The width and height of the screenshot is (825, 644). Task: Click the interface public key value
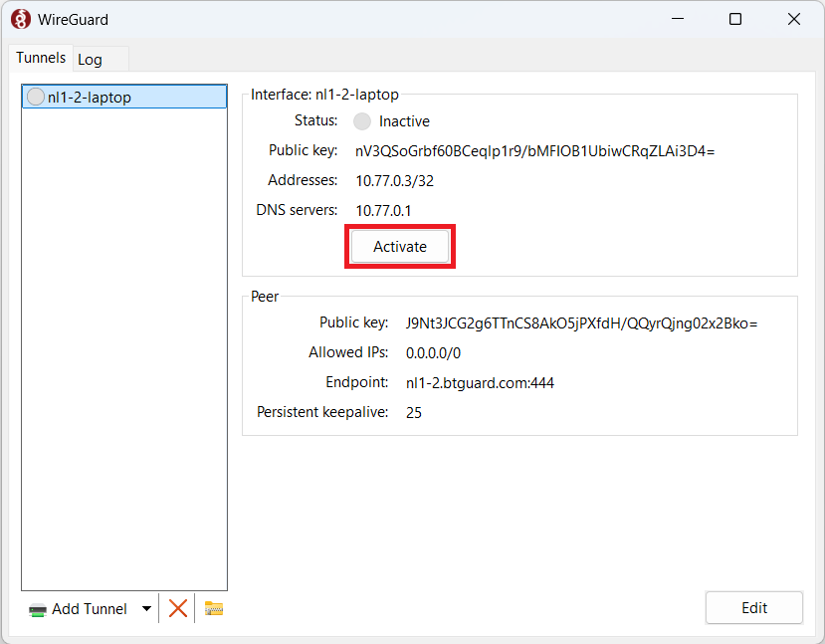pos(534,151)
